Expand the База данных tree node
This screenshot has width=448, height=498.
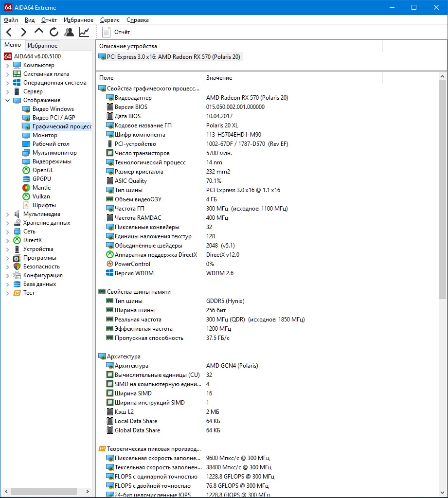[x=8, y=284]
